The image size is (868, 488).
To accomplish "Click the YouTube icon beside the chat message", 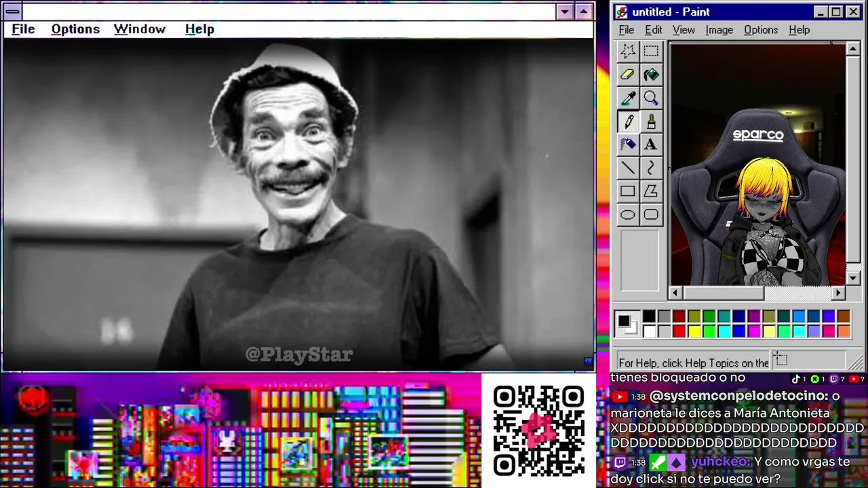I will [619, 396].
